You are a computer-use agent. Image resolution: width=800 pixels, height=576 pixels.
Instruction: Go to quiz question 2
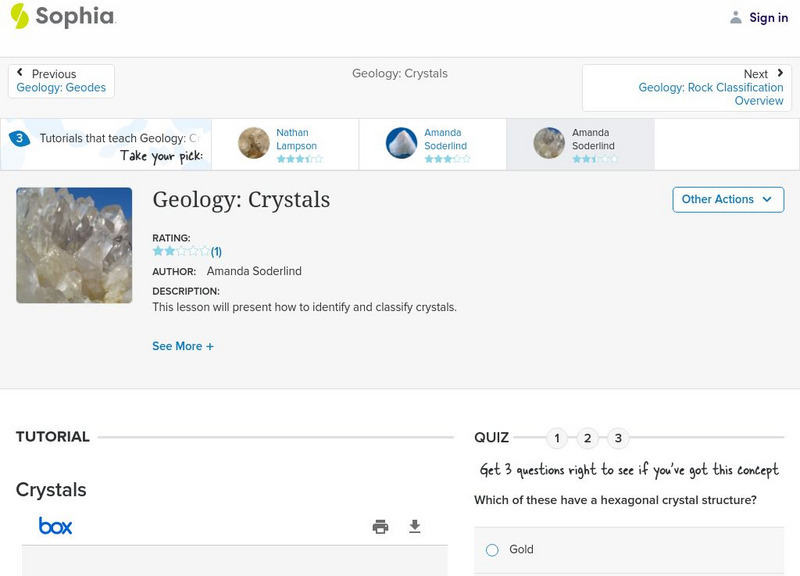(x=588, y=438)
